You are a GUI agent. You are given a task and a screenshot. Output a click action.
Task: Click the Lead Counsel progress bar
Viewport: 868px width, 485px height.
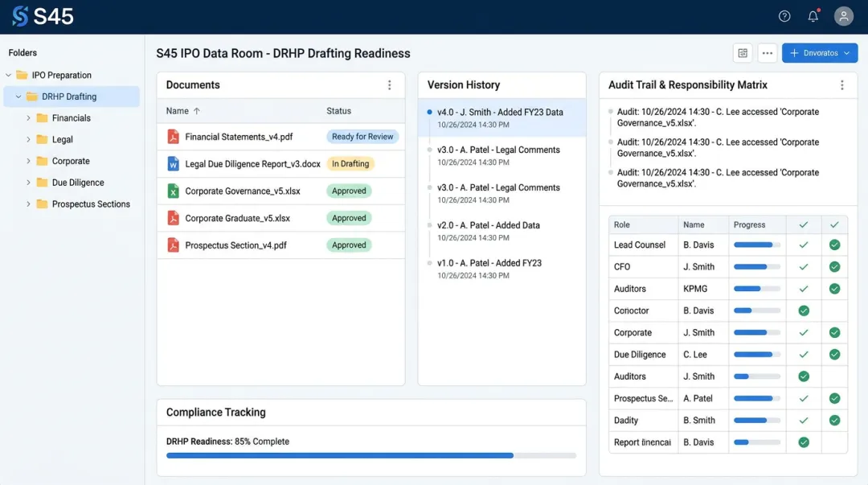pos(756,245)
